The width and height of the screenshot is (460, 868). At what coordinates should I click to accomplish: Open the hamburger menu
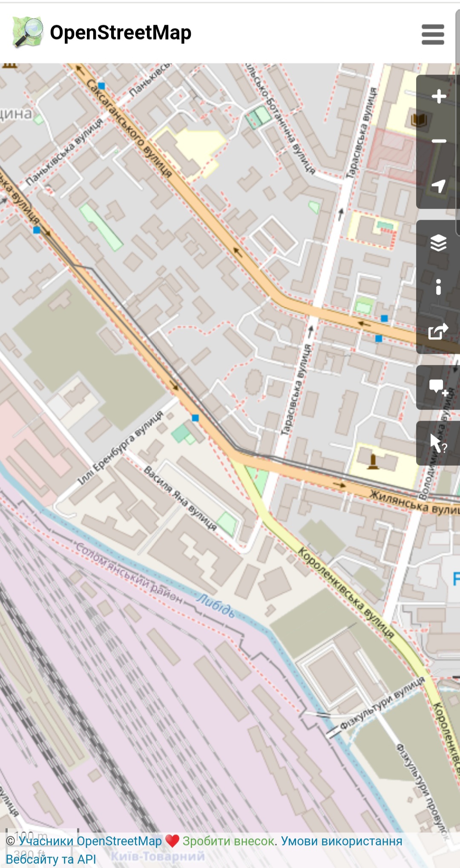point(433,34)
